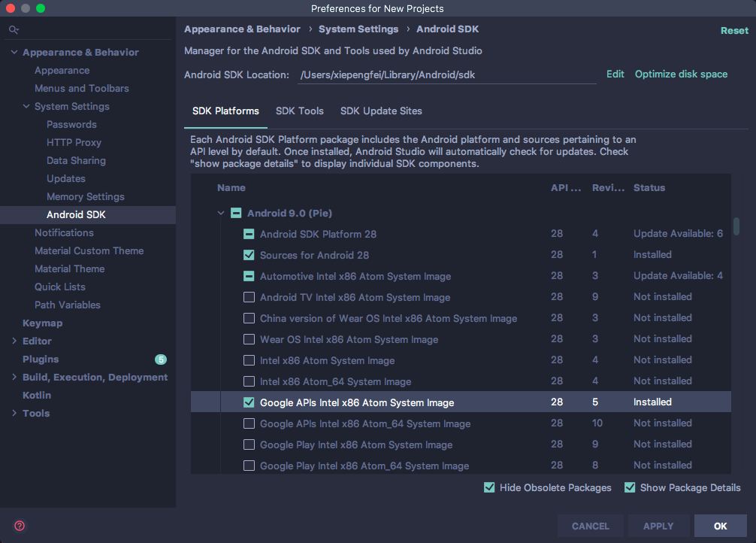Focus the Android SDK Location field
756x543 pixels.
click(x=447, y=74)
